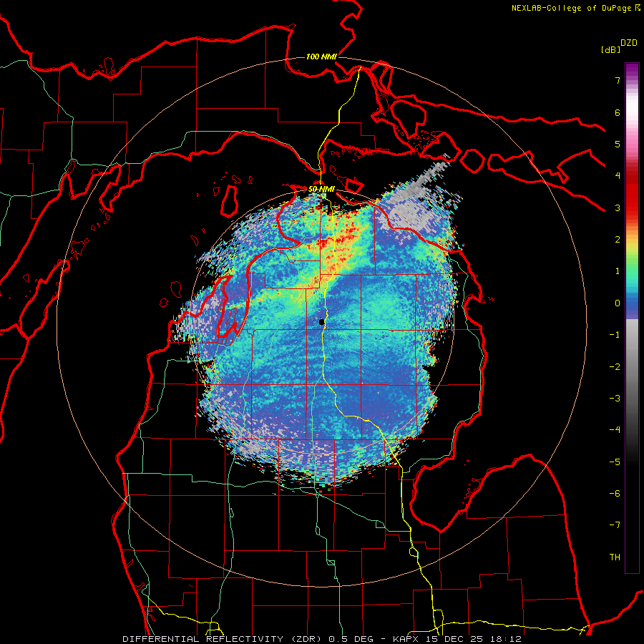Click the -4 value on the color scale
This screenshot has height=644, width=644.
(615, 430)
